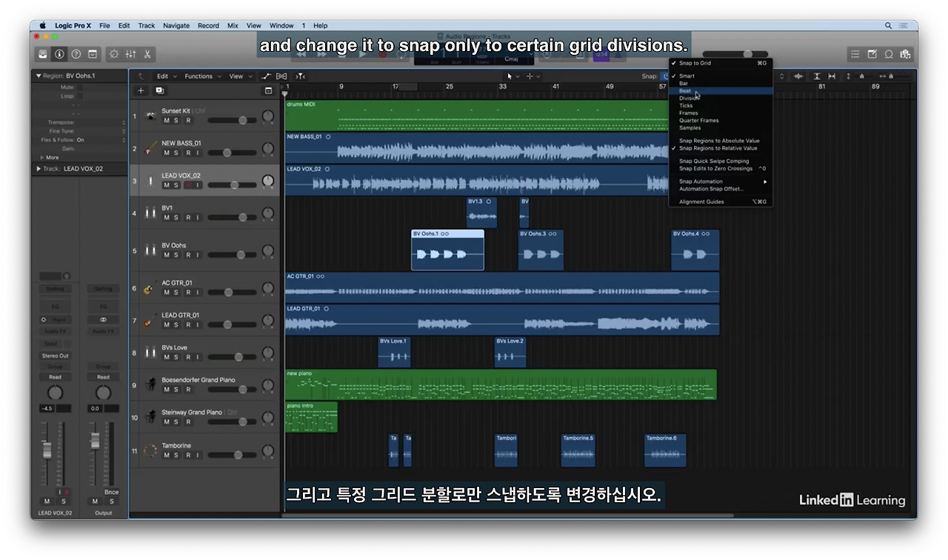Add a new track with plus button
This screenshot has width=948, height=560.
141,90
